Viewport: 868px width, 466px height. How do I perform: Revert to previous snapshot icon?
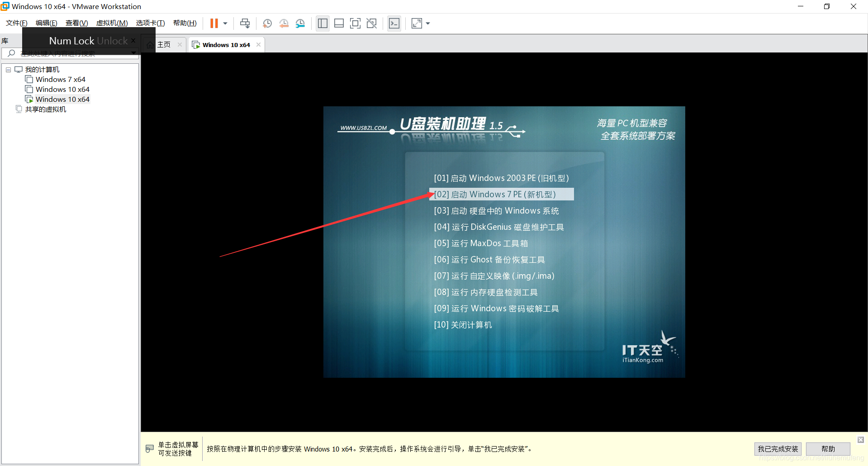[284, 23]
